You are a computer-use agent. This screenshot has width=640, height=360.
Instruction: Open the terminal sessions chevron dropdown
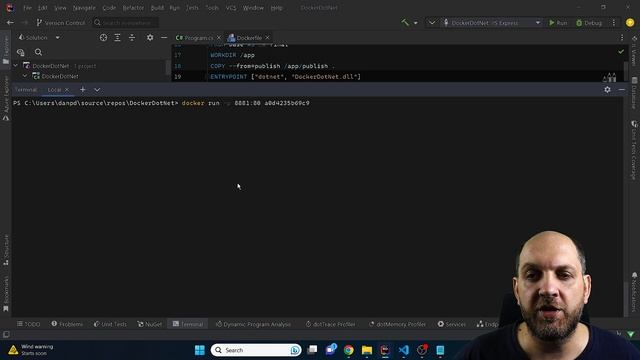tap(97, 89)
